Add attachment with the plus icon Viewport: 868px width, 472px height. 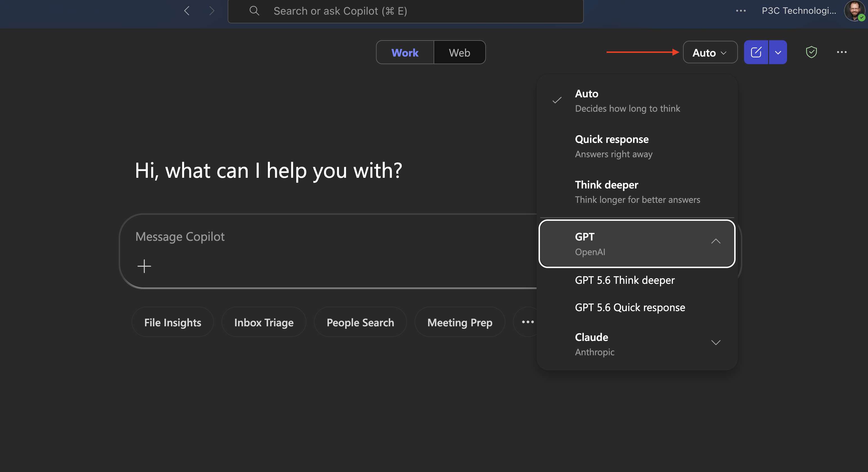[144, 266]
